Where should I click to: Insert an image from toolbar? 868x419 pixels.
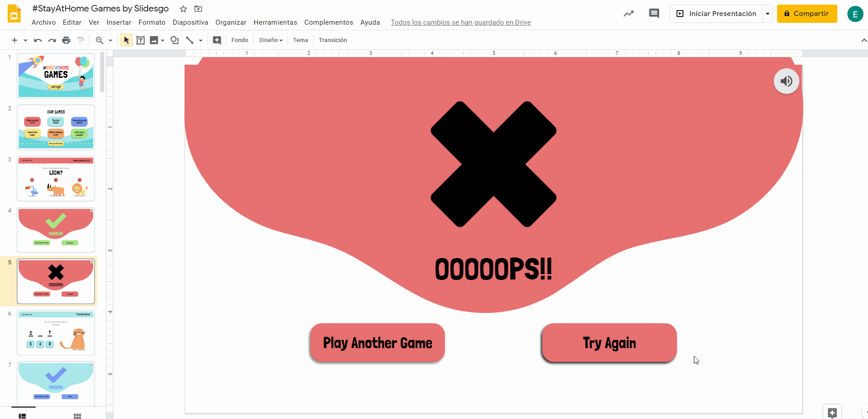pos(154,40)
